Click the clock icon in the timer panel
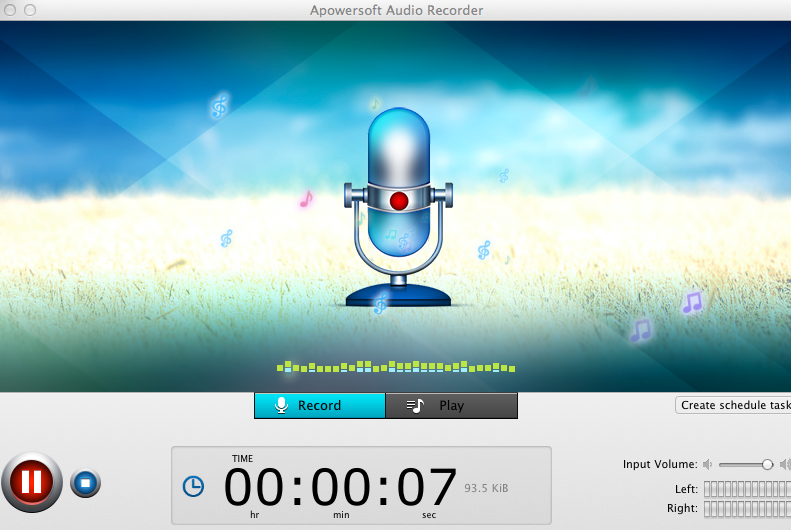 point(193,486)
